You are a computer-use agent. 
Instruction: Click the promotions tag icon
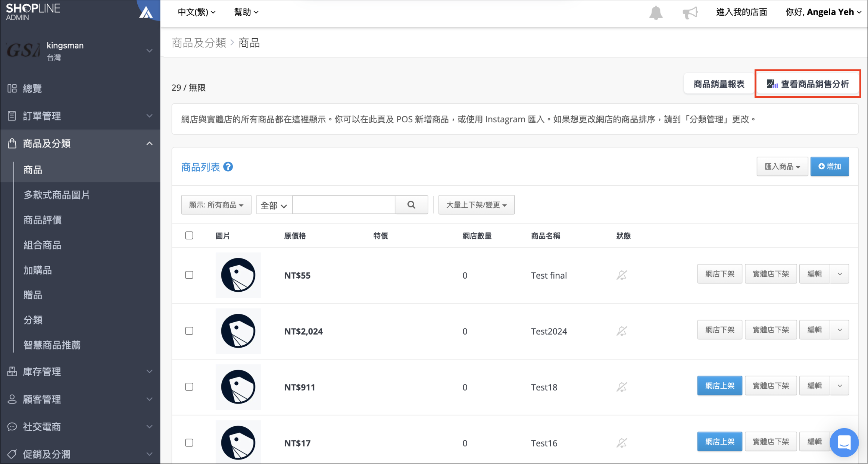click(x=12, y=454)
